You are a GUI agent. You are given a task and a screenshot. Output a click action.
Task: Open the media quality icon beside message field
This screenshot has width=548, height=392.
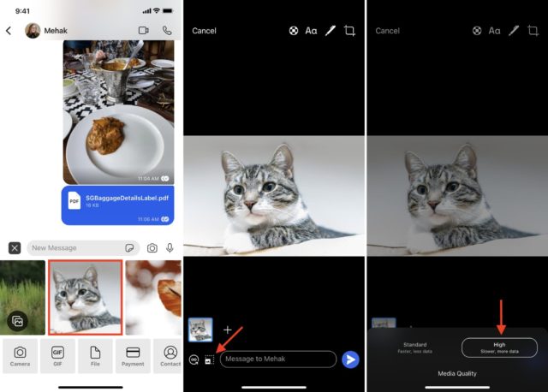(209, 360)
